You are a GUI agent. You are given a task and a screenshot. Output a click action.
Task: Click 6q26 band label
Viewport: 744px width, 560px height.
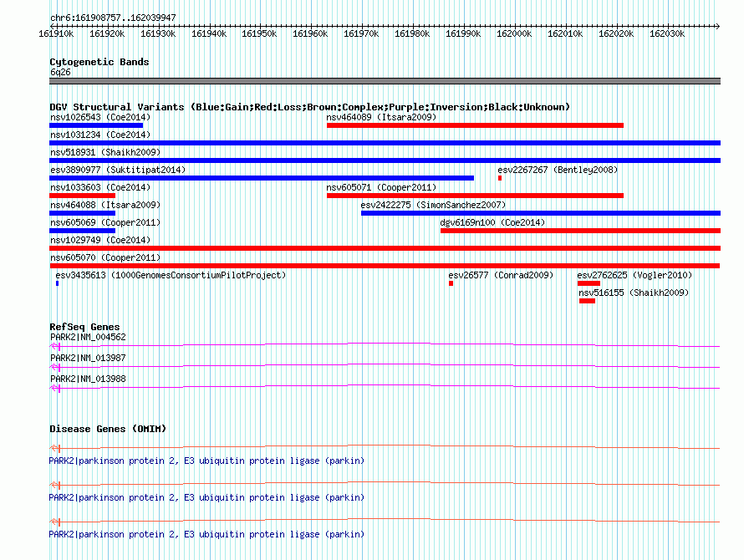(60, 72)
